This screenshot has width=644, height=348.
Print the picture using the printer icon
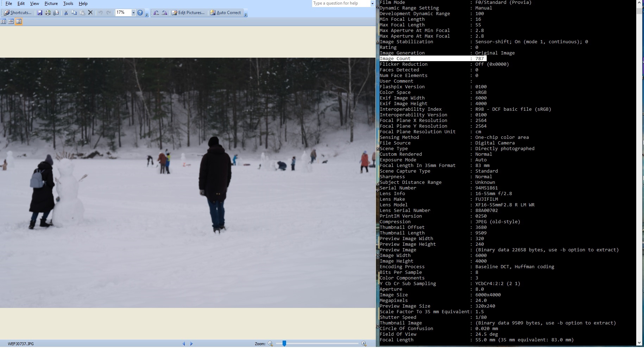(48, 13)
